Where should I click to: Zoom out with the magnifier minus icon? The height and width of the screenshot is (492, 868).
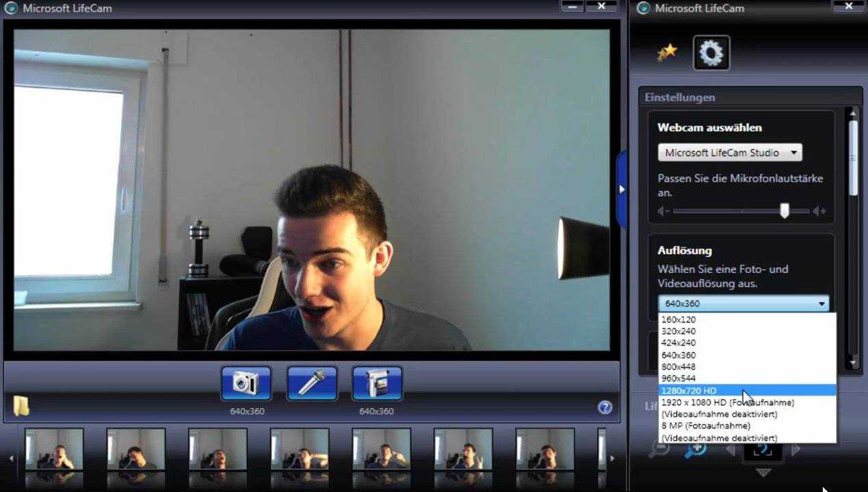click(659, 450)
